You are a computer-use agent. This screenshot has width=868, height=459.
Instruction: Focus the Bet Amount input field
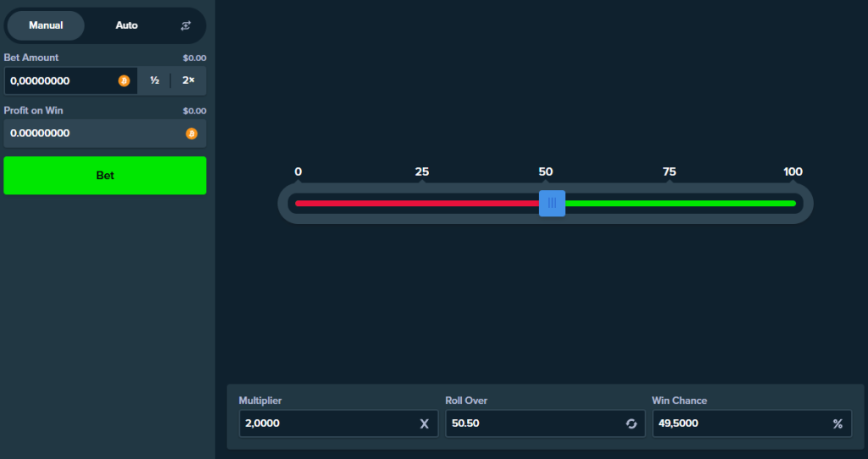tap(59, 81)
